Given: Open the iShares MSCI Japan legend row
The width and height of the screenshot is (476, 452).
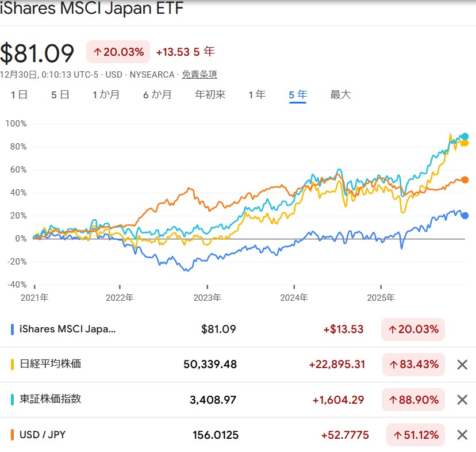Looking at the screenshot, I should tap(68, 330).
